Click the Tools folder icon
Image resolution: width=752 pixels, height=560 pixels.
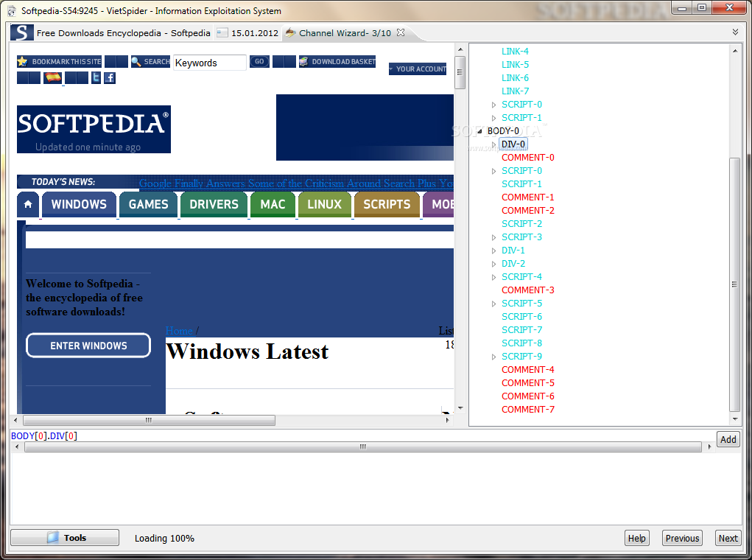53,537
